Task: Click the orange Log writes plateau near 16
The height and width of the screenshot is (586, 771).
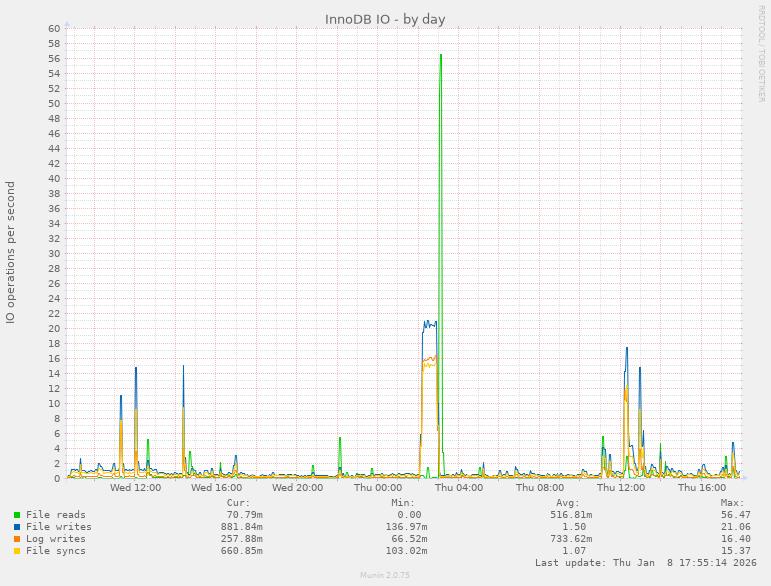Action: tap(430, 359)
